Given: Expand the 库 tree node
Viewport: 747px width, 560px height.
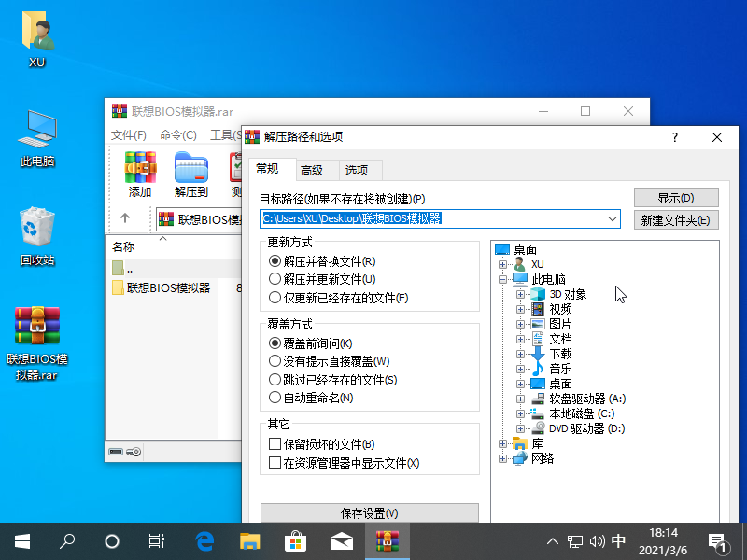Looking at the screenshot, I should point(503,443).
